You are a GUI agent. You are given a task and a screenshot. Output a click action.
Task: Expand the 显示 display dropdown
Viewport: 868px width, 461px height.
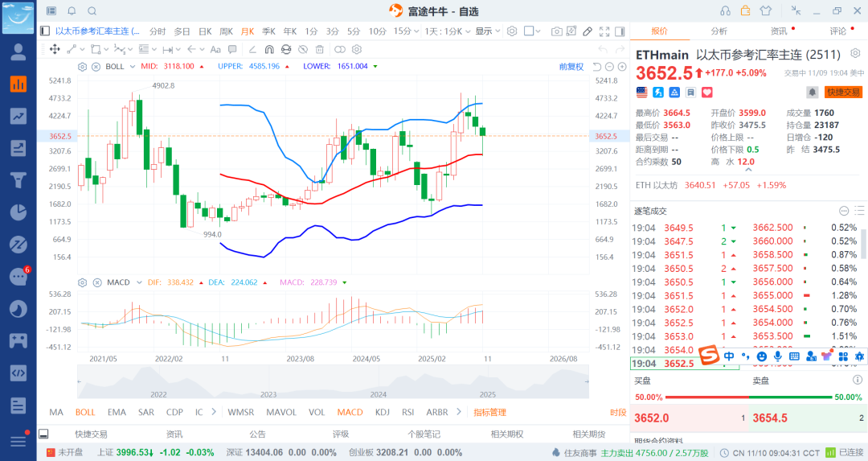pyautogui.click(x=486, y=31)
